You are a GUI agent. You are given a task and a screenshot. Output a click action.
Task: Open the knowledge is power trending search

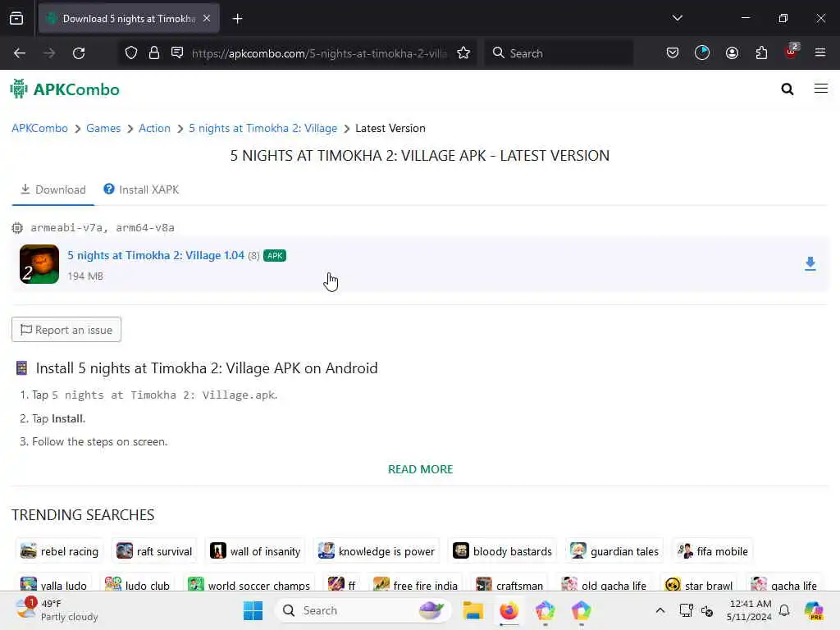coord(376,551)
